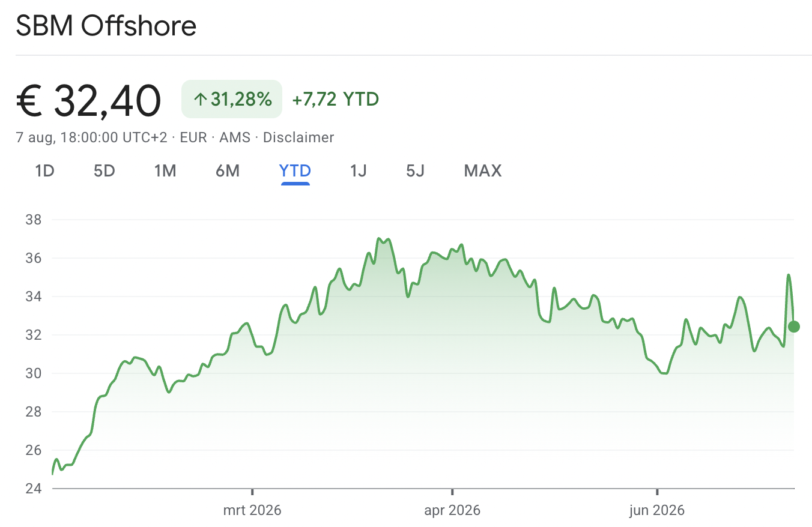This screenshot has height=527, width=812.
Task: Click the up arrow in the percentage badge
Action: coord(199,100)
